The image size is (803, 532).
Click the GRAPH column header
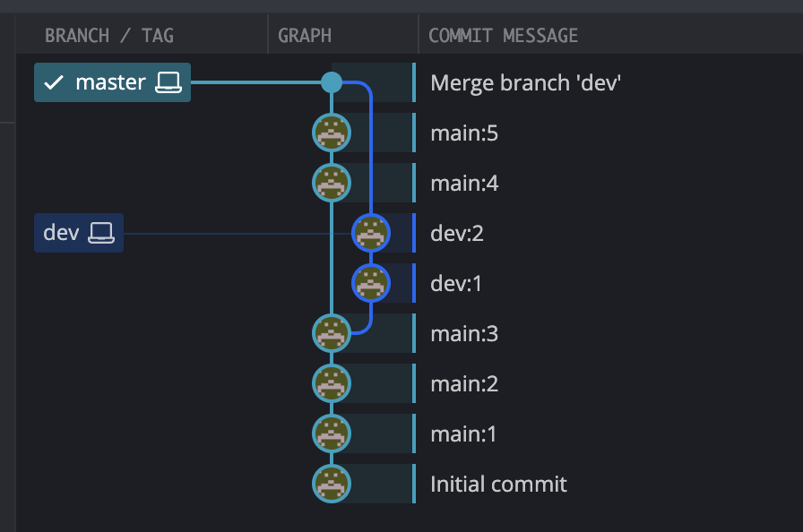point(305,35)
